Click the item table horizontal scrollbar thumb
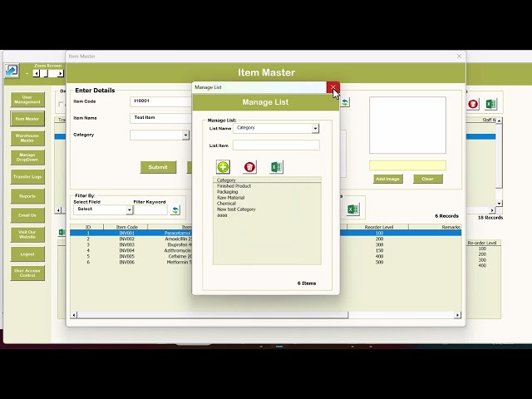 tap(213, 315)
